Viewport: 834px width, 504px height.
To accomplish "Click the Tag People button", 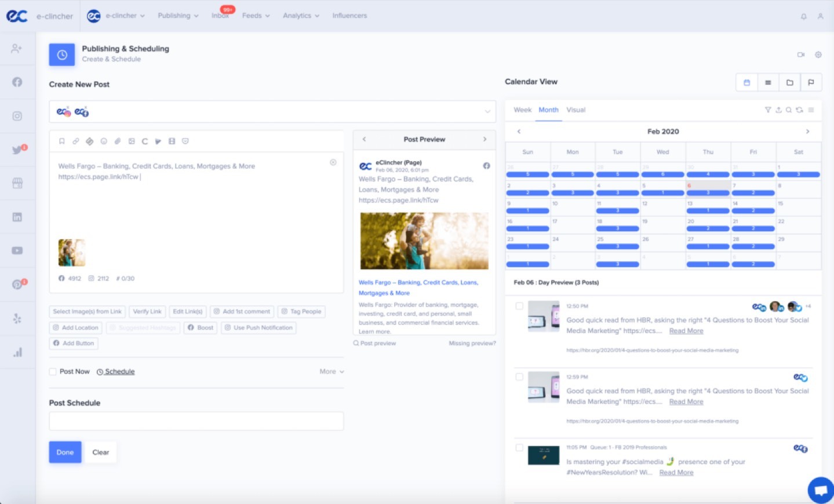I will pos(301,312).
